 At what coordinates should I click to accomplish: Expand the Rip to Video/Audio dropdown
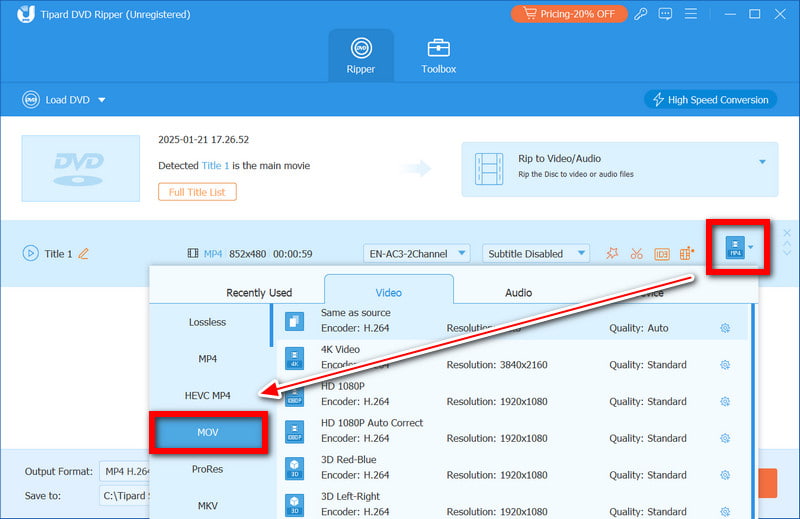coord(762,162)
